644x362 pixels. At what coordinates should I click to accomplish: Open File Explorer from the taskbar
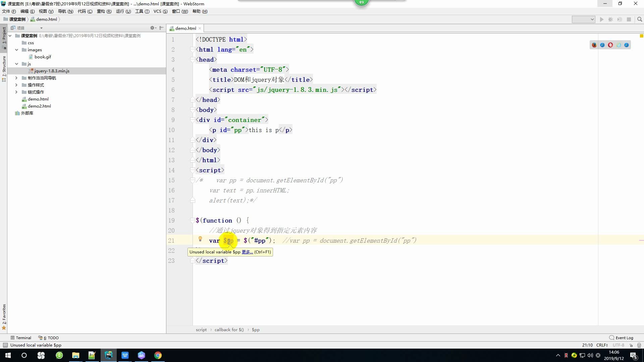tap(75, 355)
